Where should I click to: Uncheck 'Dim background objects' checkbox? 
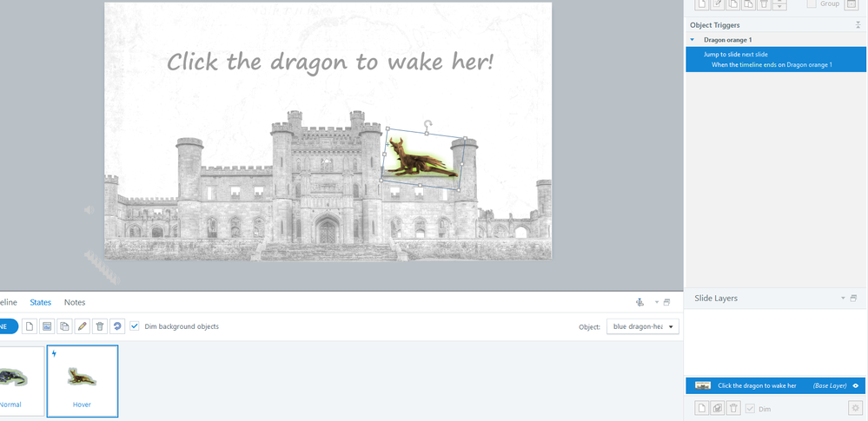pos(134,326)
